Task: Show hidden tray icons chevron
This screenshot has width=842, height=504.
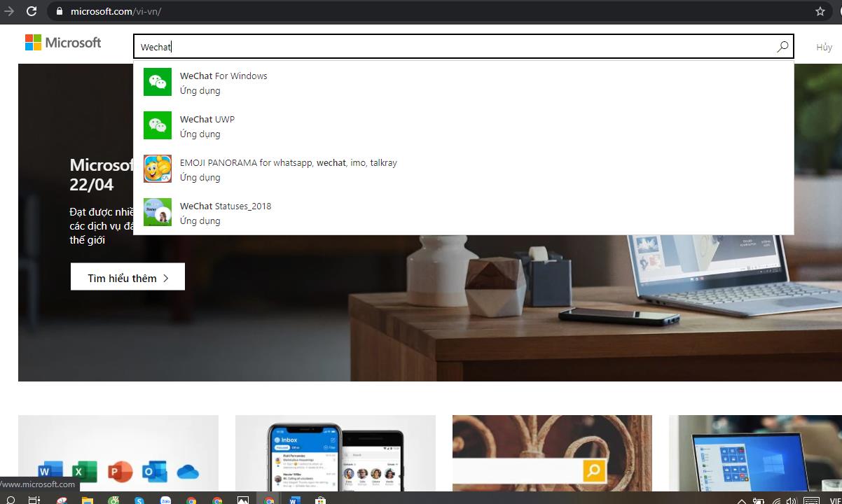Action: [x=742, y=501]
